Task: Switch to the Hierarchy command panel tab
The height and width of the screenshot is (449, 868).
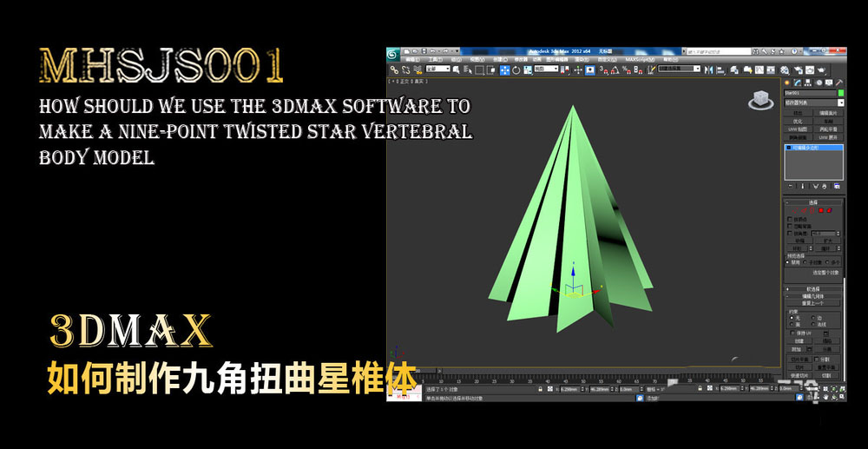Action: click(x=807, y=83)
